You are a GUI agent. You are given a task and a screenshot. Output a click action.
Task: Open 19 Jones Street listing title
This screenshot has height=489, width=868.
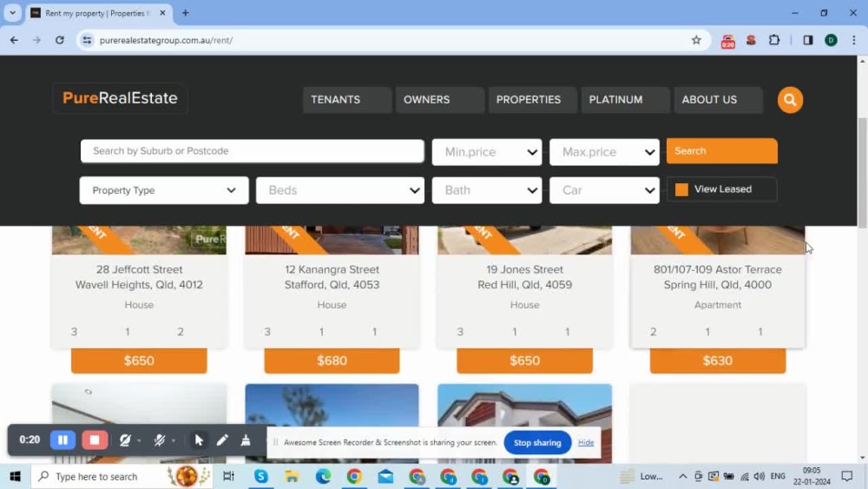524,277
